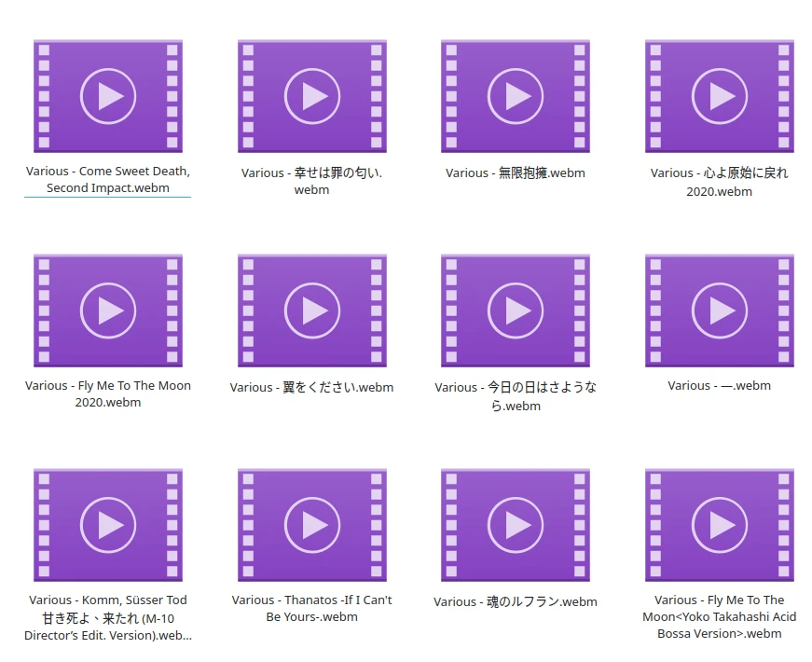This screenshot has height=662, width=812.
Task: Click the 'Various - 翼をください.webm' filename text
Action: click(x=311, y=387)
